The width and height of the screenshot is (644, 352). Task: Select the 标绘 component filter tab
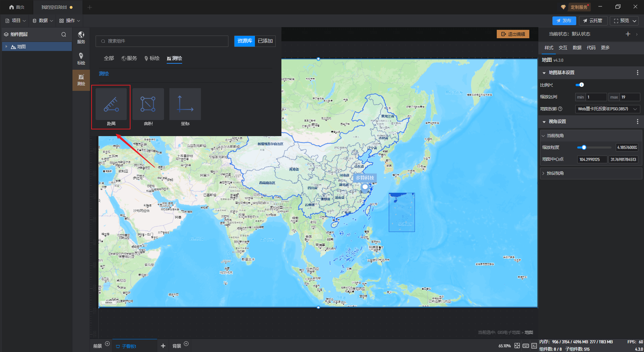coord(152,58)
